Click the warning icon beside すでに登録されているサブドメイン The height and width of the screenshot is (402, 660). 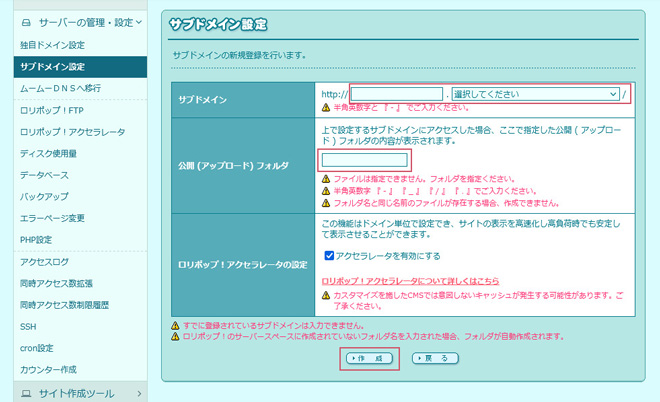(175, 325)
